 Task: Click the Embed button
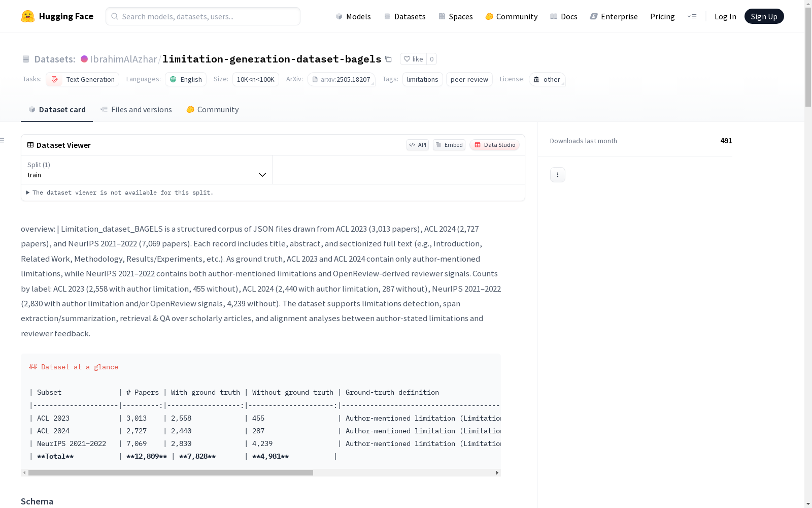tap(449, 145)
